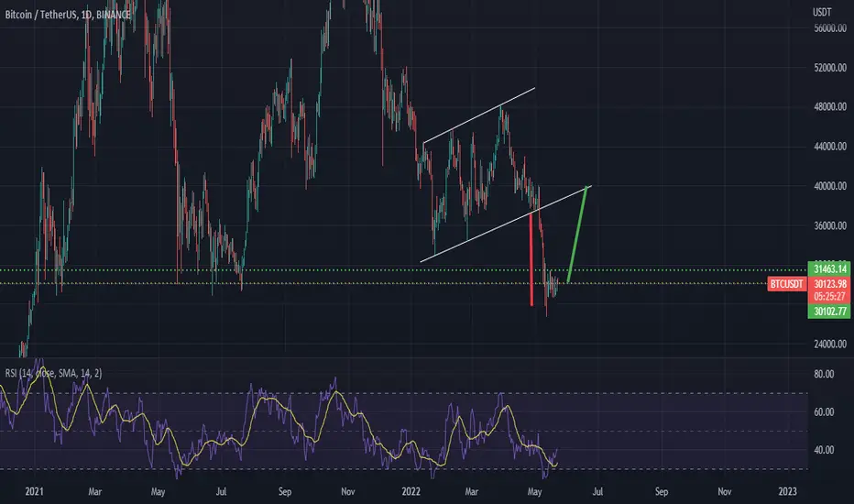The image size is (854, 504).
Task: Click the green 30102.77 price tag
Action: pos(829,312)
